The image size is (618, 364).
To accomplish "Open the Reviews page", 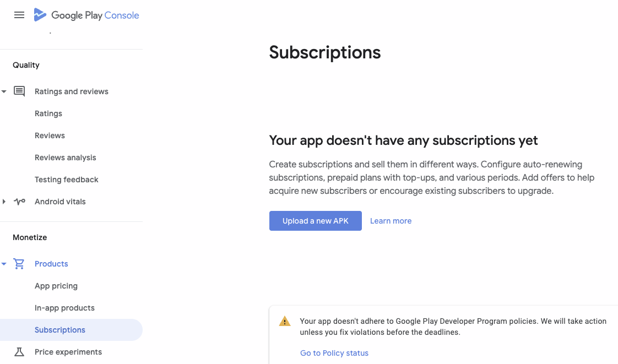I will 50,135.
